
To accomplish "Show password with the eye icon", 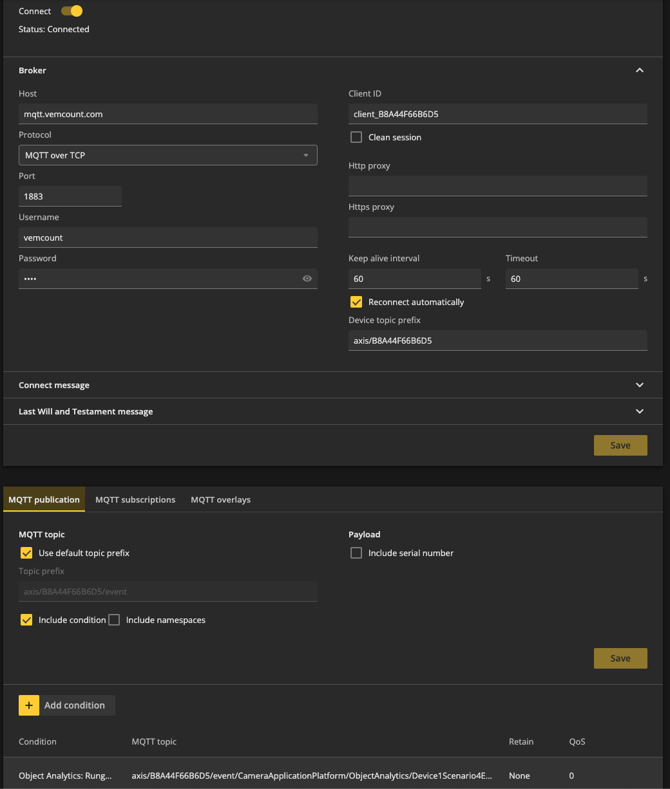I will 307,279.
